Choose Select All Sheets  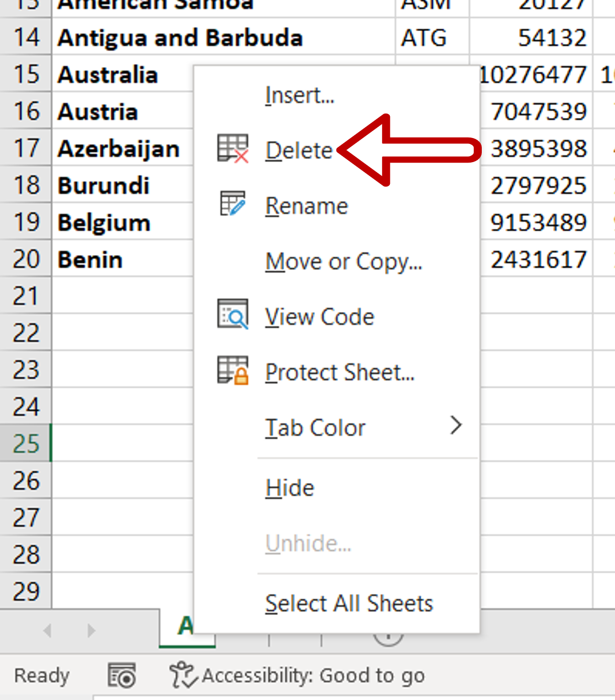click(349, 603)
